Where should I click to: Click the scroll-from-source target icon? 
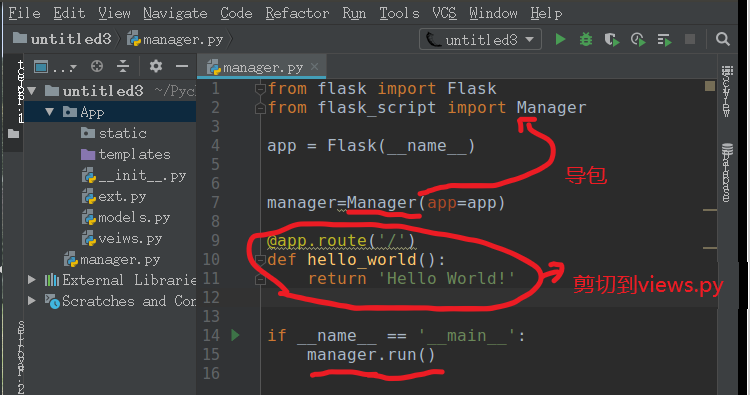[97, 66]
